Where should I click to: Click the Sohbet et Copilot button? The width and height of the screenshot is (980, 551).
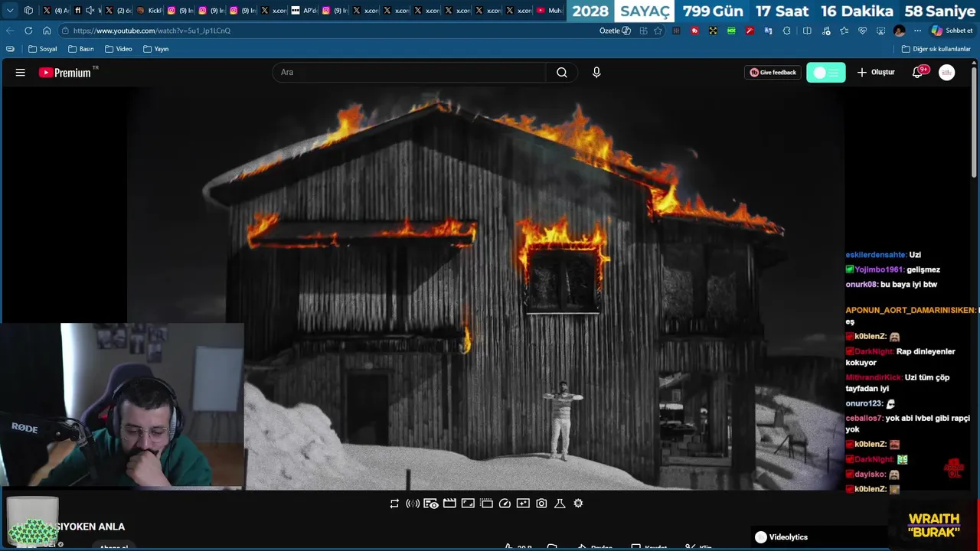click(x=952, y=31)
